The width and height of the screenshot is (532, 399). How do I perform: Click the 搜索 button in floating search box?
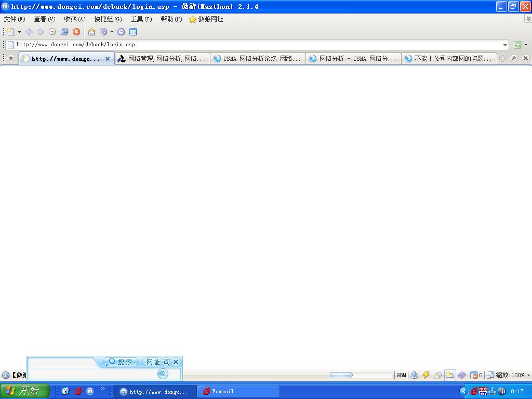point(121,362)
